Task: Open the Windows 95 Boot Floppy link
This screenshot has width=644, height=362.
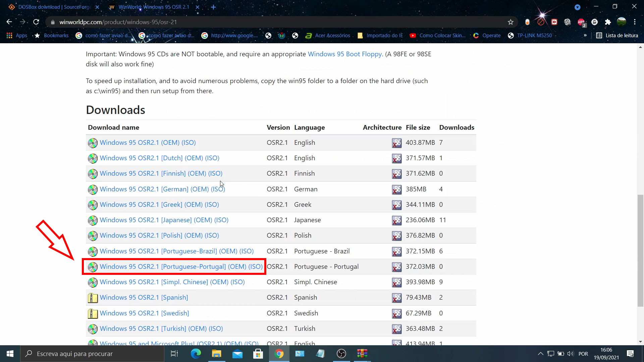Action: [345, 54]
